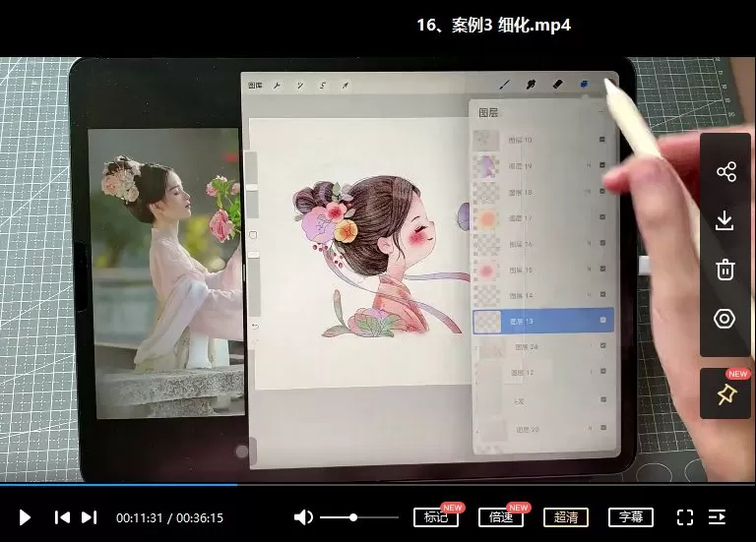756x542 pixels.
Task: Open blend mode N of 图层 19
Action: (x=589, y=165)
